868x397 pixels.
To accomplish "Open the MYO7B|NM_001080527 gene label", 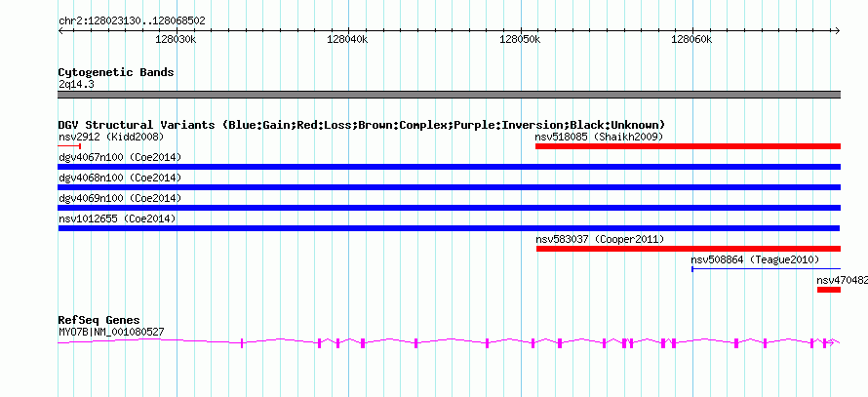I will (x=111, y=333).
